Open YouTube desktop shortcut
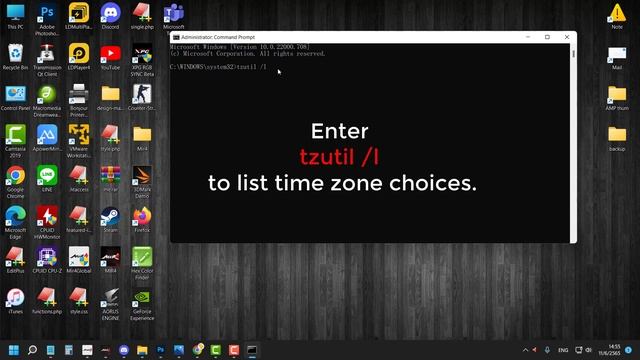 [110, 57]
